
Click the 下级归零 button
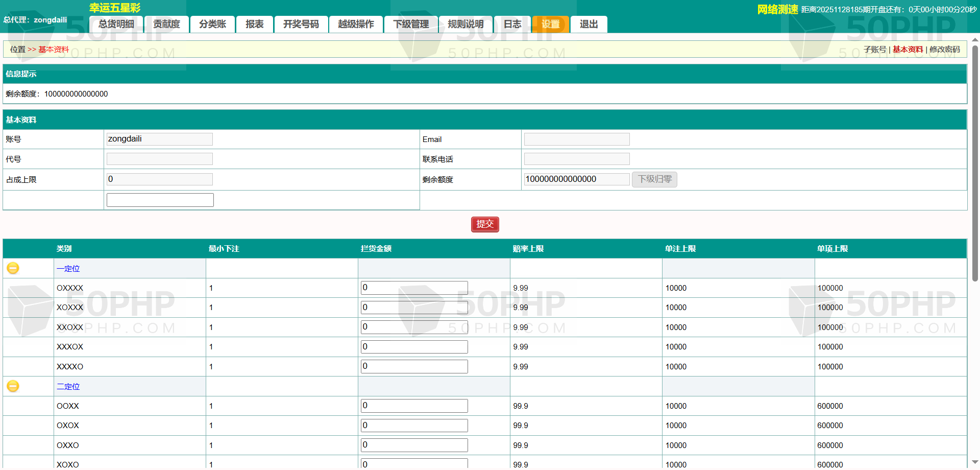pyautogui.click(x=654, y=179)
